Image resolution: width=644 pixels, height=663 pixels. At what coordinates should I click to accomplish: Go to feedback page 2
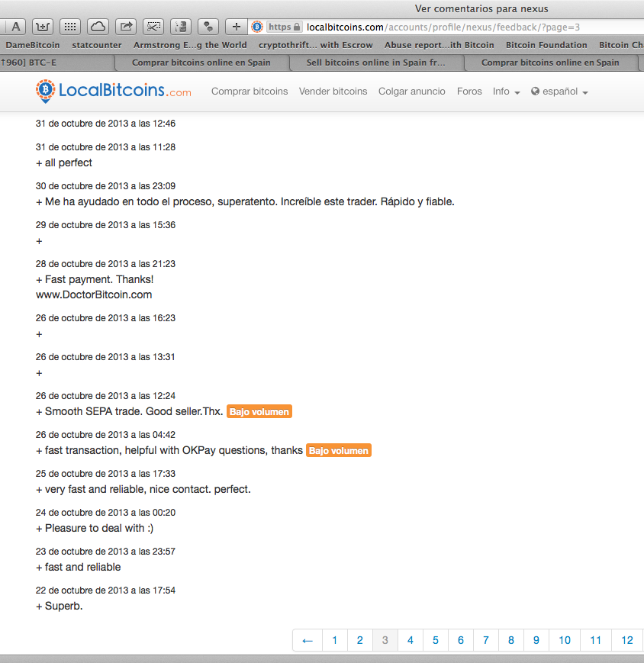point(360,640)
